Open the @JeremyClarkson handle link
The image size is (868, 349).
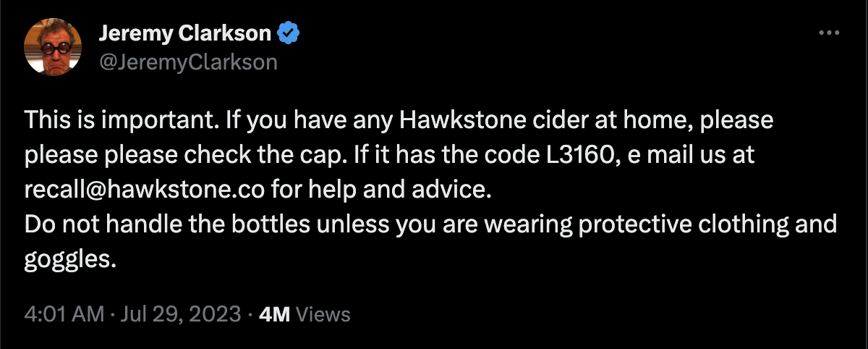point(187,62)
